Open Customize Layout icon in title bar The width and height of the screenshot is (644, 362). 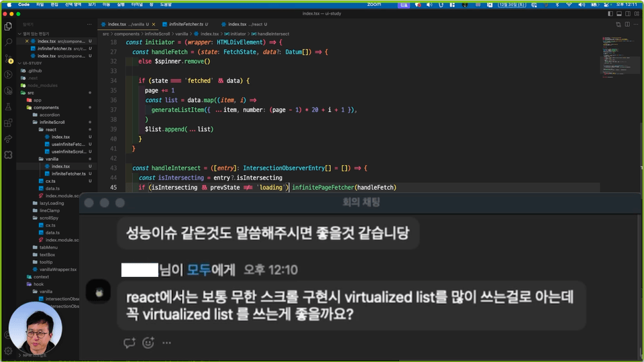click(637, 13)
